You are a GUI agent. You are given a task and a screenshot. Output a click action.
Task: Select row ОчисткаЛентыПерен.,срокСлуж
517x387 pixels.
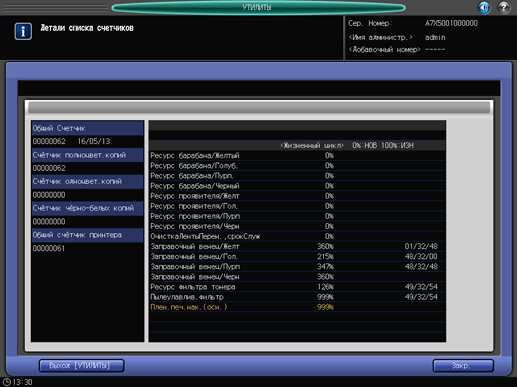297,236
